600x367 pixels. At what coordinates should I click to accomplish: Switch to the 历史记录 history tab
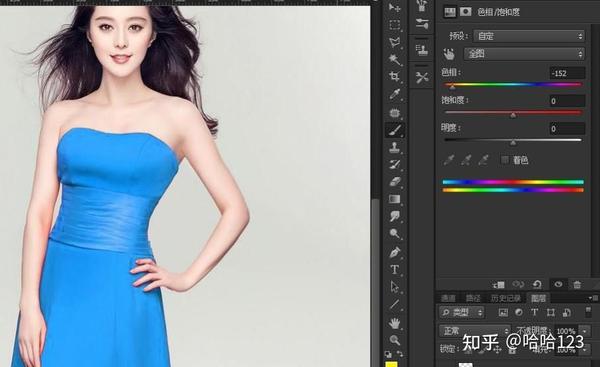pyautogui.click(x=505, y=298)
